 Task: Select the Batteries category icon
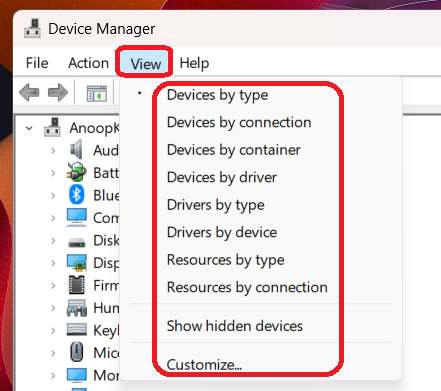point(77,172)
